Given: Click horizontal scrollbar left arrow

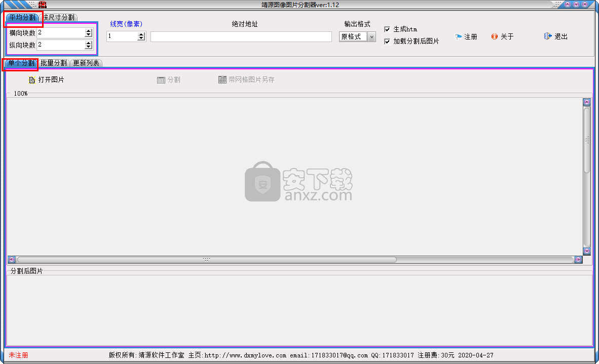Looking at the screenshot, I should (12, 259).
